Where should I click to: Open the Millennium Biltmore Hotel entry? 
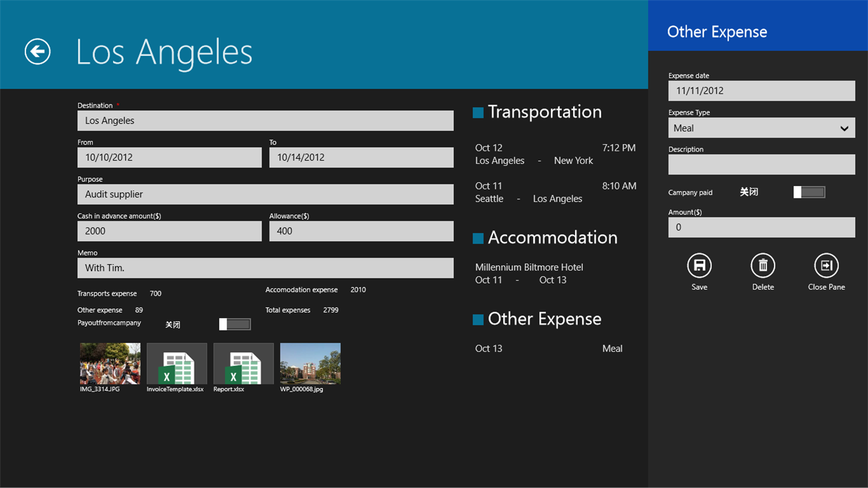coord(529,273)
